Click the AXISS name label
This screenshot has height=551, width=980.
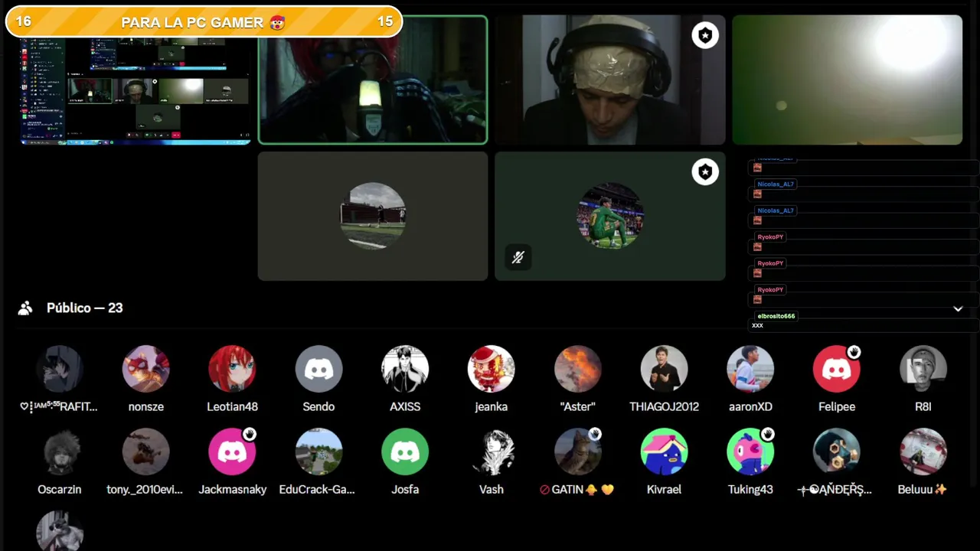point(405,406)
